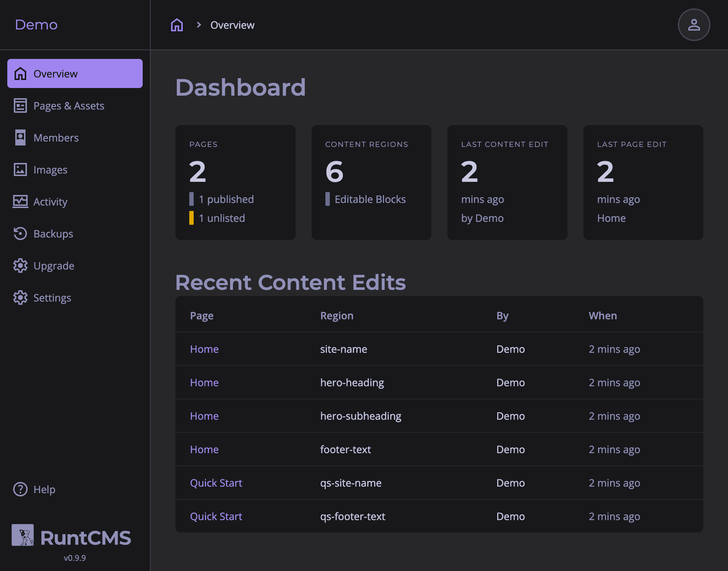Open Settings via its gear icon
Screen dimensions: 728x571
pyautogui.click(x=20, y=298)
